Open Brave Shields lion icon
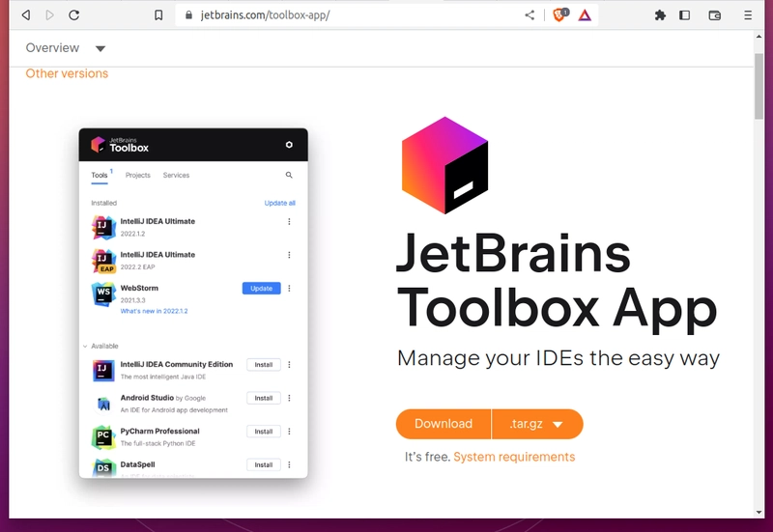 click(559, 15)
